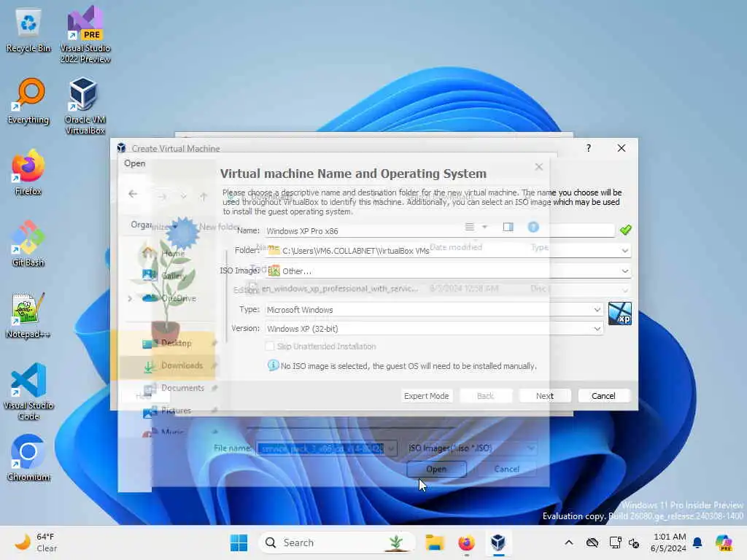Show hidden system tray icons

tap(569, 542)
